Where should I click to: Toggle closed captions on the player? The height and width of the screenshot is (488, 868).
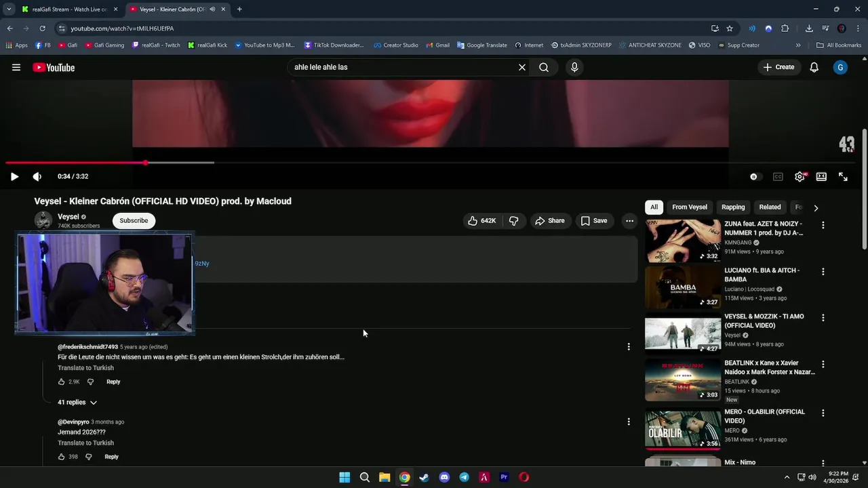[778, 176]
